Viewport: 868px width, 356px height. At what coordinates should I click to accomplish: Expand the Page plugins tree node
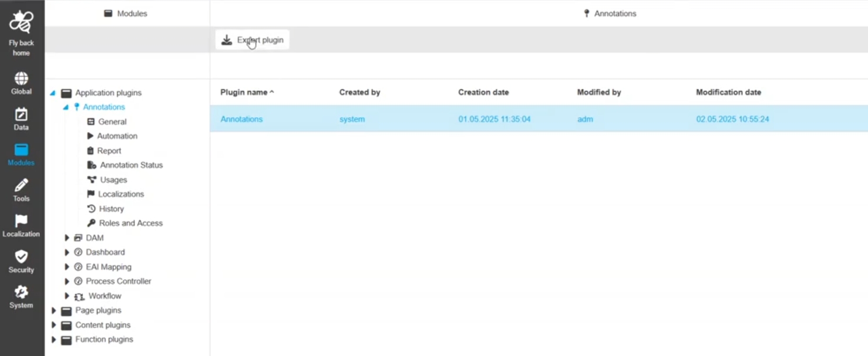54,310
